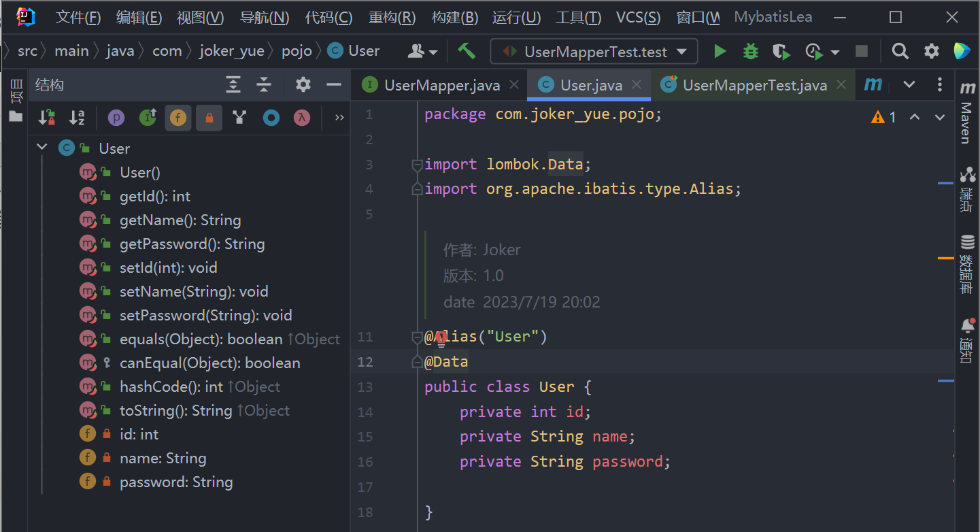Open the Maven tool window
This screenshot has height=532, width=980.
point(966,114)
